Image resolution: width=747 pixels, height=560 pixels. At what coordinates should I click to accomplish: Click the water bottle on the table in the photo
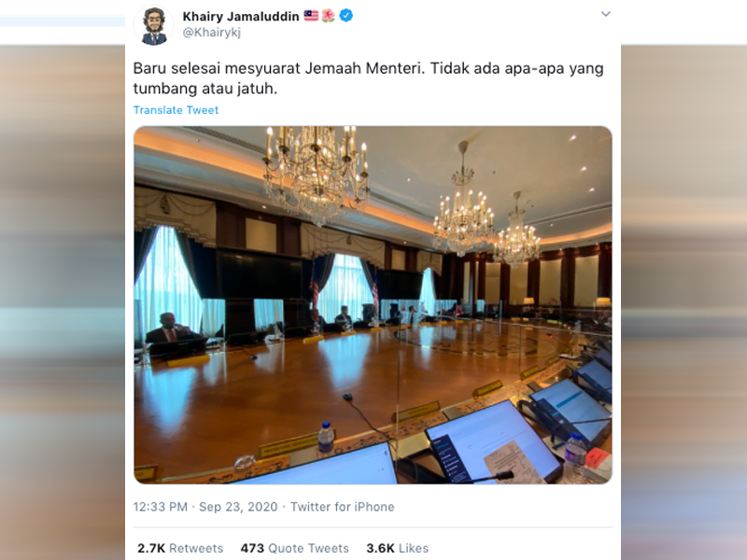point(325,439)
